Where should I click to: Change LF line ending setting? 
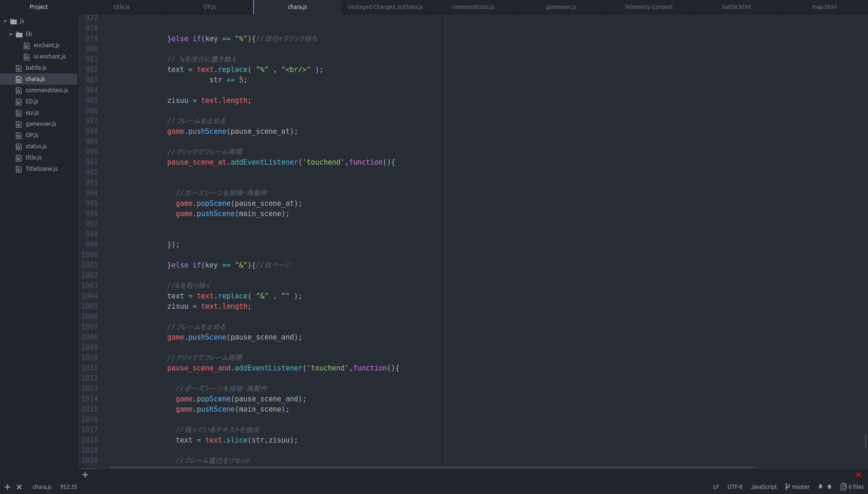716,487
